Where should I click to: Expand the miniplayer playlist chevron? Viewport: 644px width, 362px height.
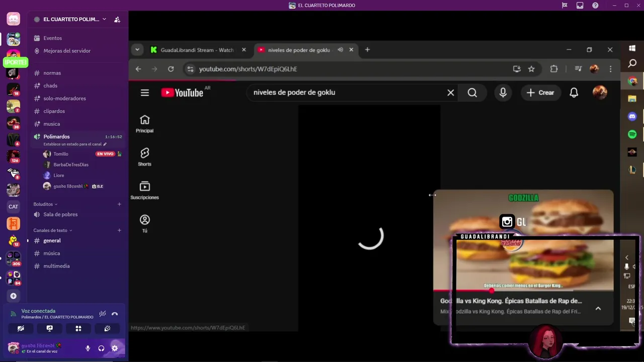tap(598, 308)
